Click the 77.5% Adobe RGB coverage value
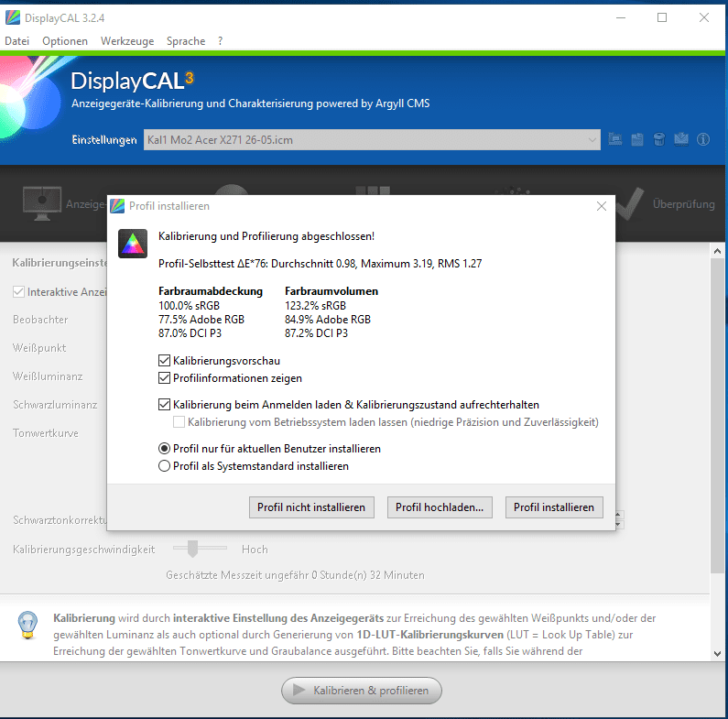Image resolution: width=728 pixels, height=719 pixels. pos(201,319)
